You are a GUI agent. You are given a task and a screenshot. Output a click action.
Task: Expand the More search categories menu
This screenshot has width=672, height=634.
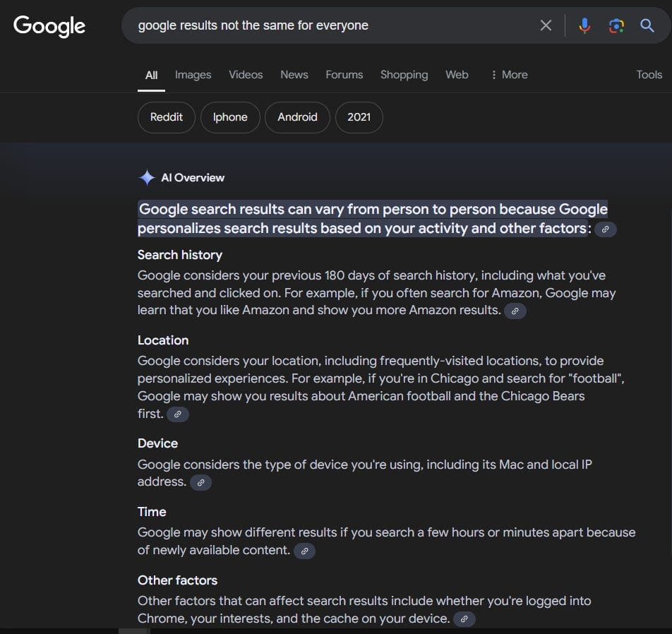pos(509,75)
